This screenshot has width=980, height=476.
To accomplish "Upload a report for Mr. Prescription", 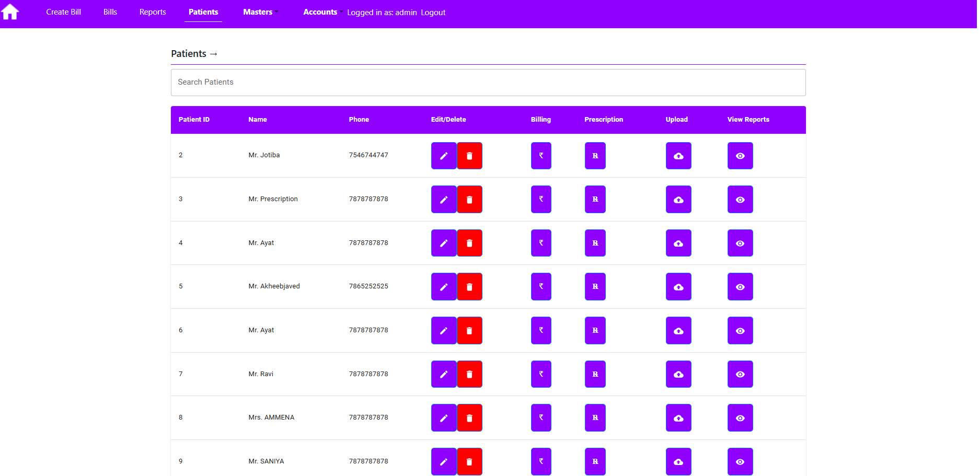I will [x=678, y=200].
